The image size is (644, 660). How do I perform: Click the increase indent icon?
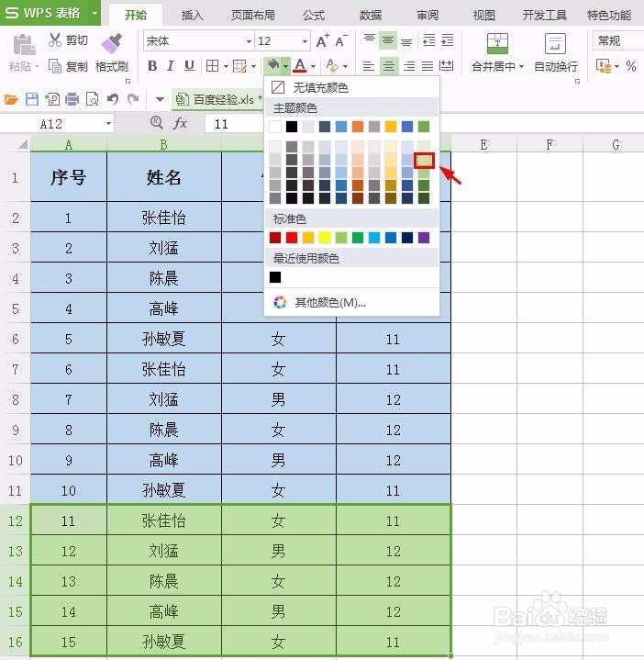click(x=447, y=40)
